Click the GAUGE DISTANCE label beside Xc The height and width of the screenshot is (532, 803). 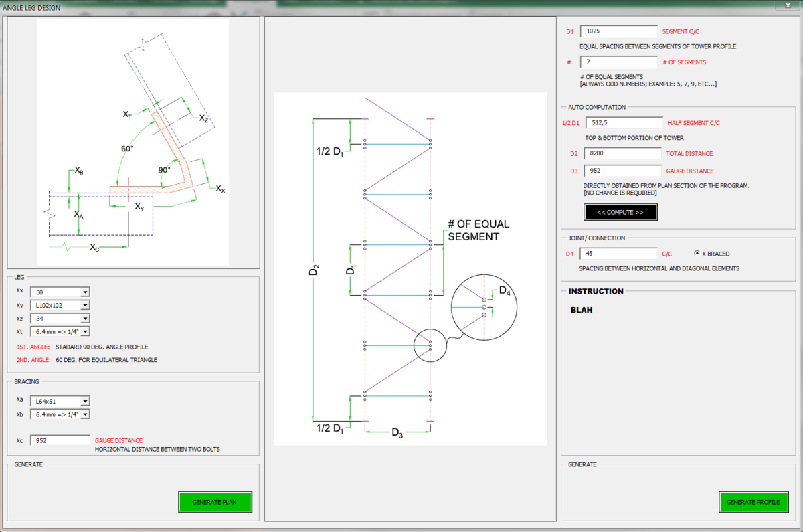[118, 440]
